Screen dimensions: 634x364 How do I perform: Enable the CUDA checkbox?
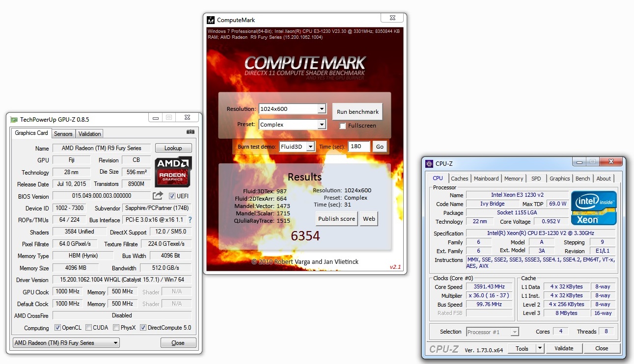88,328
